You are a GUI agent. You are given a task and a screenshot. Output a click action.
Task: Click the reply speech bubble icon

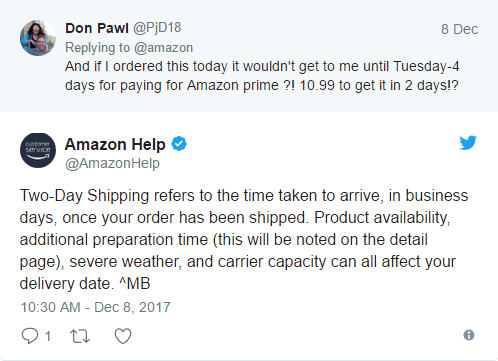point(30,335)
